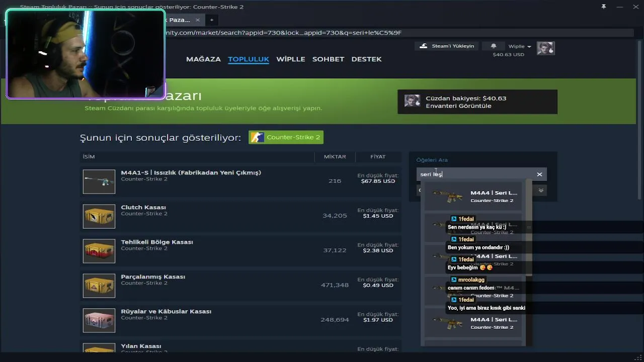The height and width of the screenshot is (362, 644).
Task: Click the Counter-Strike 2 game filter button
Action: (x=286, y=137)
